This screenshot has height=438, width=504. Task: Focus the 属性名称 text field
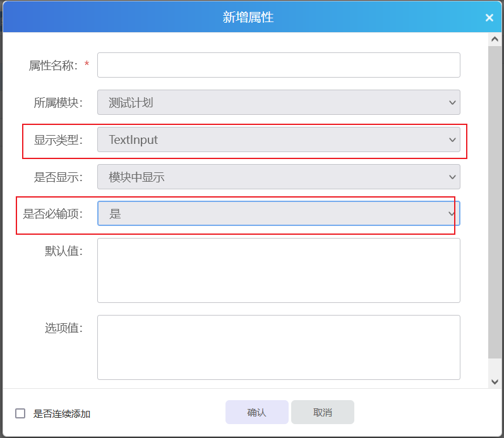click(279, 65)
